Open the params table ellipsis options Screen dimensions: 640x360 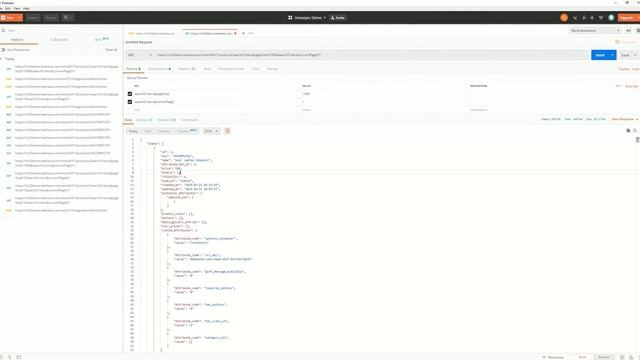pyautogui.click(x=618, y=86)
